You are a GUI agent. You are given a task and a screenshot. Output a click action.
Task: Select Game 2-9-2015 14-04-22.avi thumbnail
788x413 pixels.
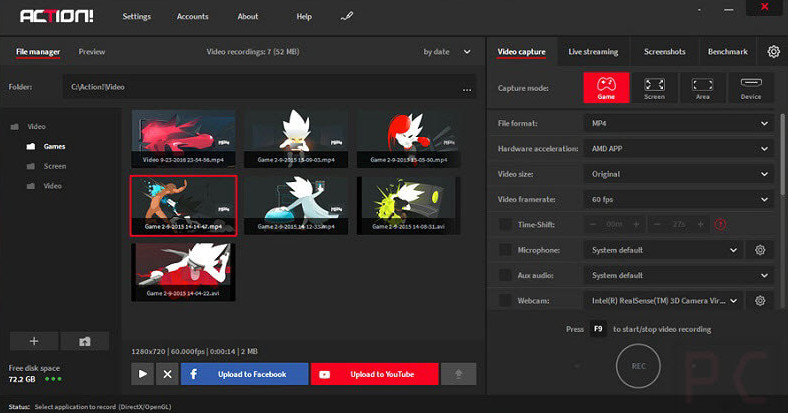tap(183, 272)
